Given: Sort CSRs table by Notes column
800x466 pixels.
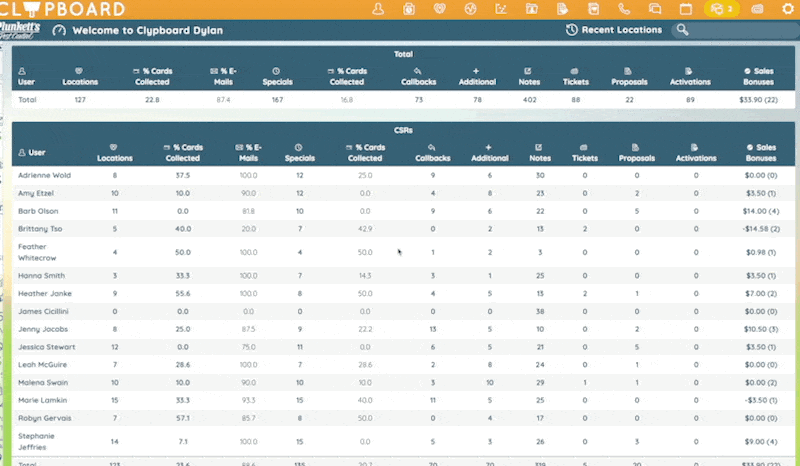Looking at the screenshot, I should (540, 153).
